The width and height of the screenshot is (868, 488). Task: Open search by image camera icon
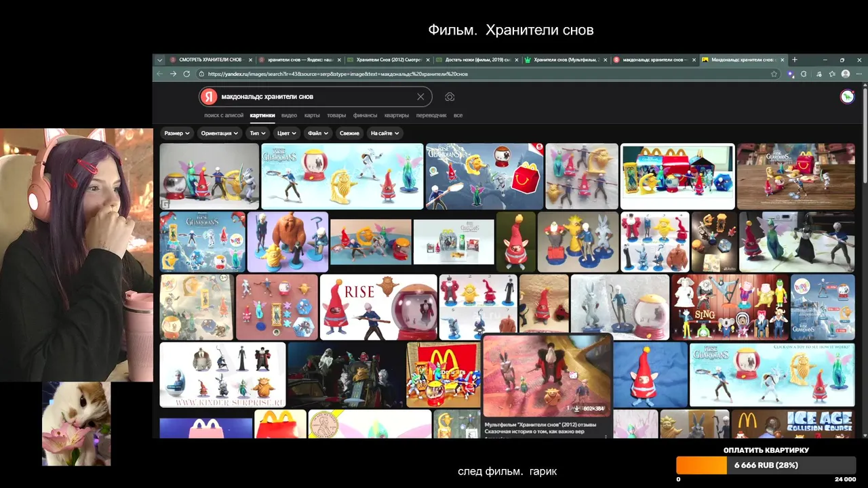click(x=450, y=97)
